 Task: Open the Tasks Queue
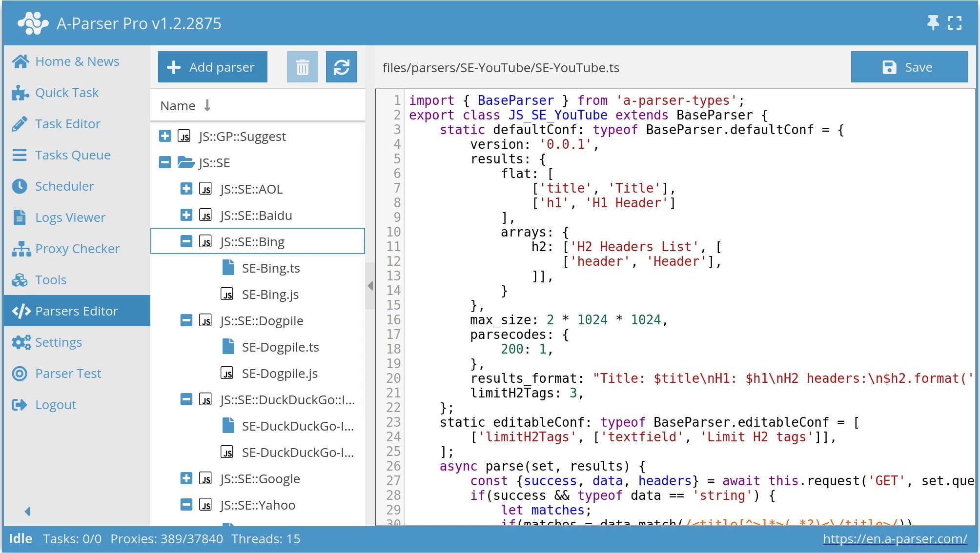point(72,155)
